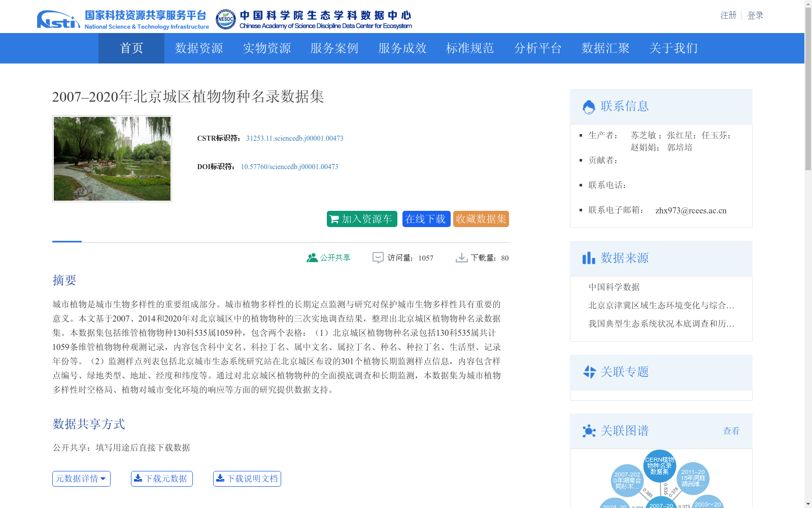Open the 实物资源 menu
Viewport: 812px width, 508px height.
coord(267,48)
